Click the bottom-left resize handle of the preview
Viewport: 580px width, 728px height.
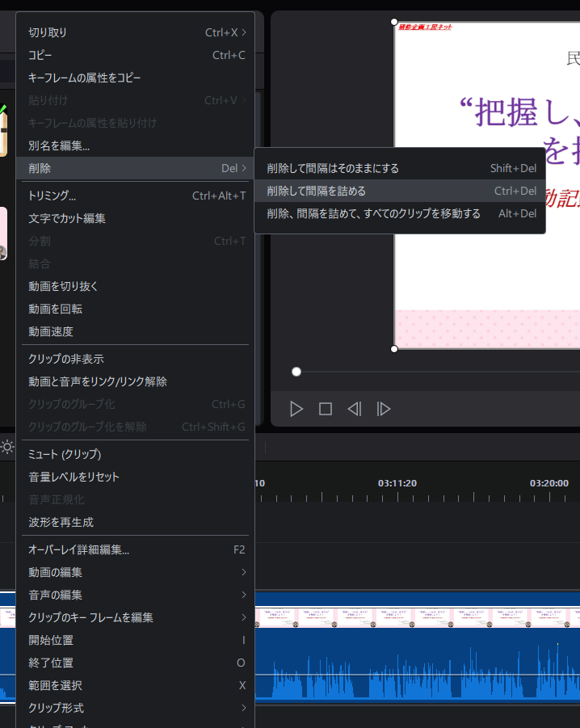(x=394, y=349)
